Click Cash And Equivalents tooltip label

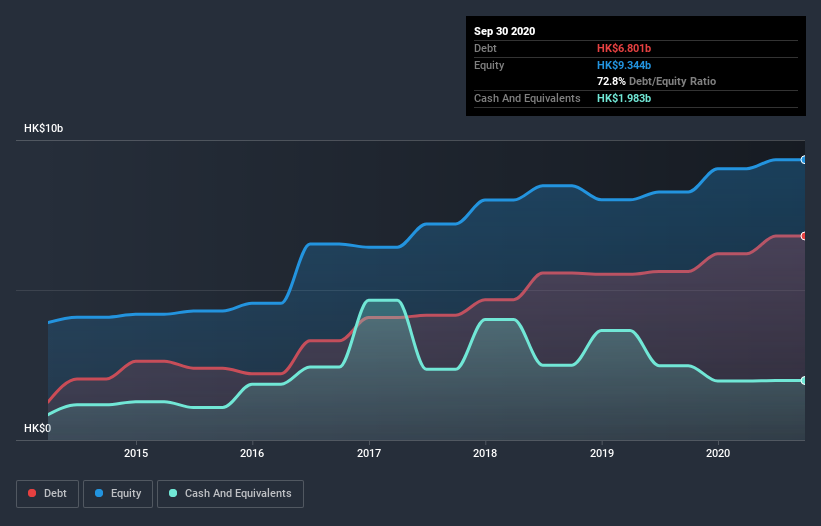(x=527, y=98)
